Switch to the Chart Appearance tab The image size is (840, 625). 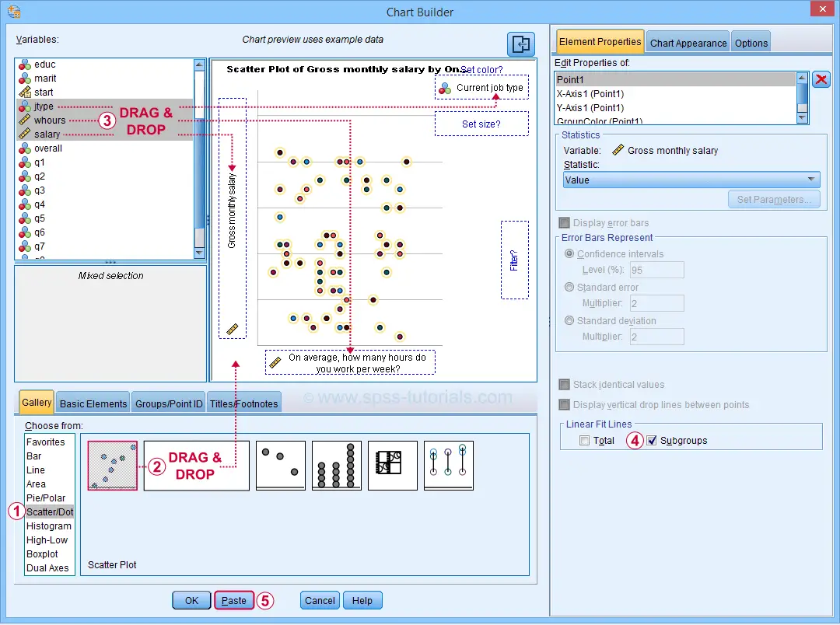(688, 43)
